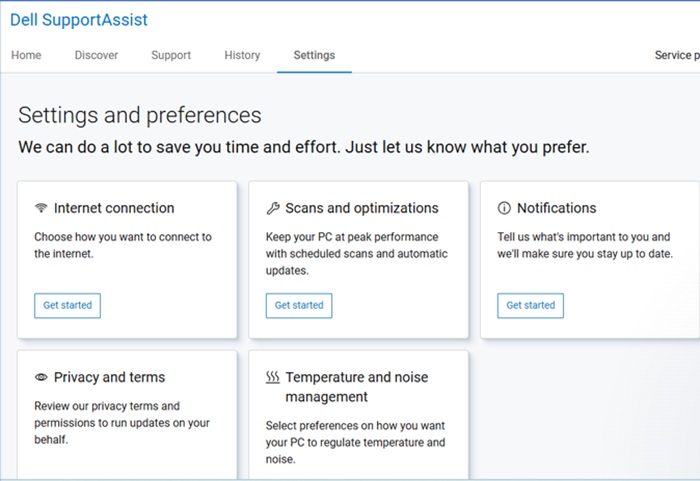
Task: Click the info icon beside Notifications
Action: click(504, 208)
